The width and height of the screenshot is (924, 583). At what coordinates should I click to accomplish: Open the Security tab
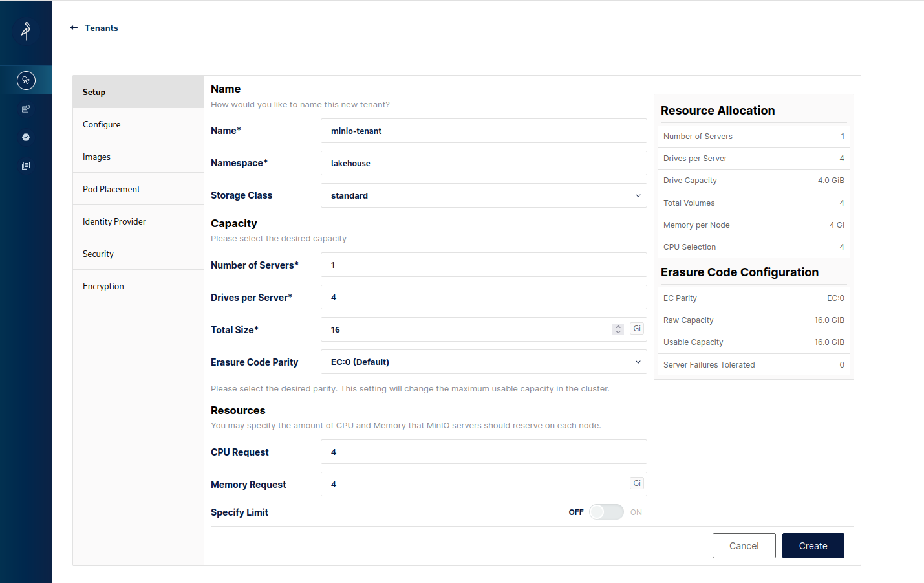(138, 254)
